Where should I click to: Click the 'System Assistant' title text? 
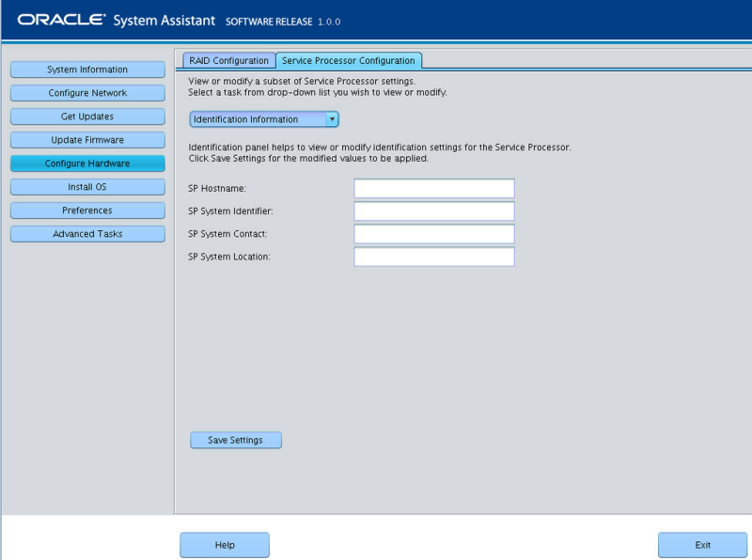point(164,21)
